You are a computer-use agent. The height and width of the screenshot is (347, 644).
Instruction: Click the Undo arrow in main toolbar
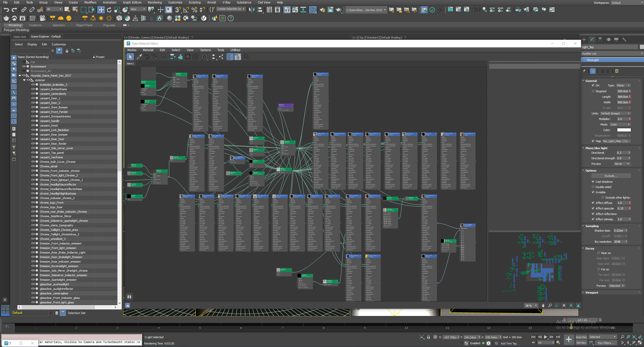6,10
